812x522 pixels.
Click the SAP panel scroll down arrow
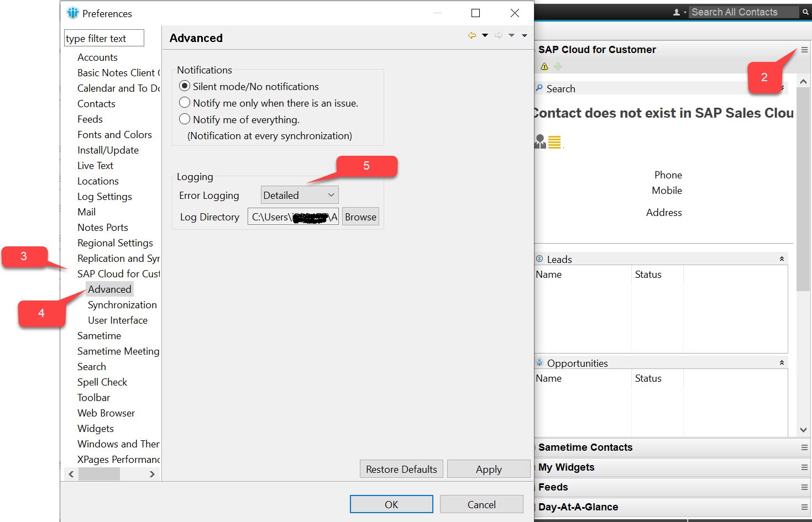[803, 430]
